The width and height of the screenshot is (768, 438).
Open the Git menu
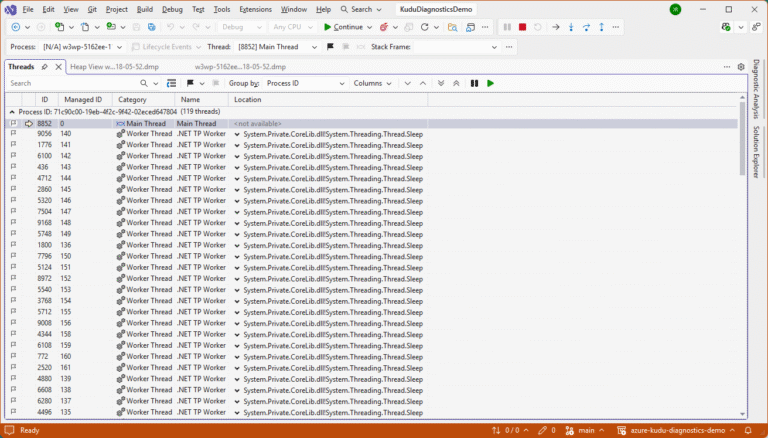[x=92, y=9]
